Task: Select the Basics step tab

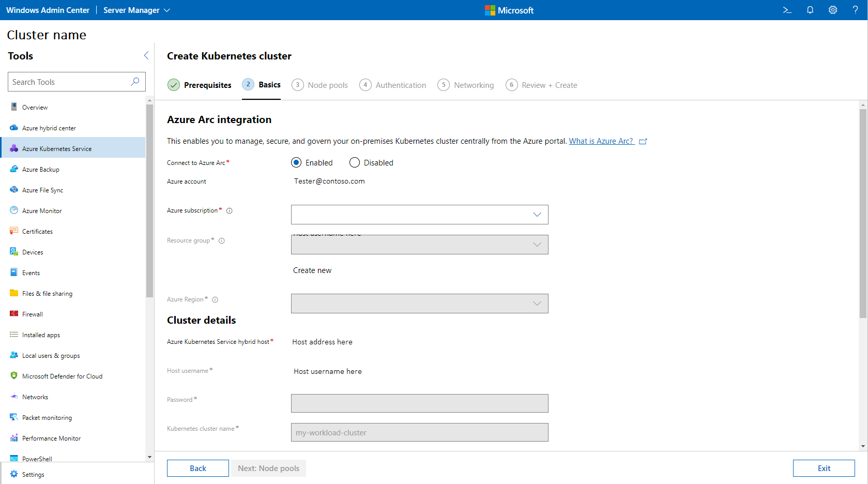Action: [x=262, y=84]
